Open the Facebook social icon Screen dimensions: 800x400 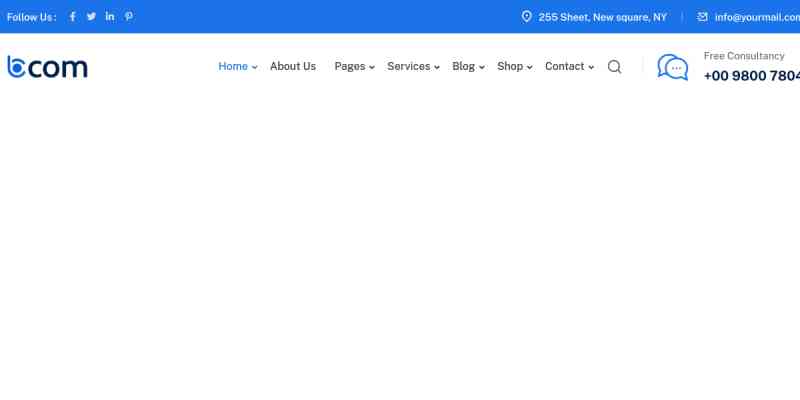pyautogui.click(x=72, y=17)
